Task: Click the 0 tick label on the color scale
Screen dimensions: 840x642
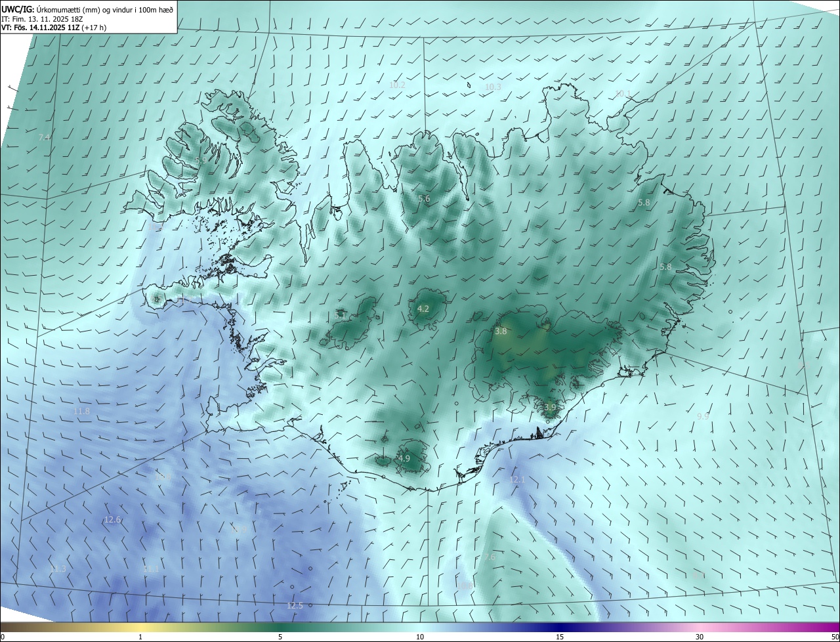Action: point(3,637)
